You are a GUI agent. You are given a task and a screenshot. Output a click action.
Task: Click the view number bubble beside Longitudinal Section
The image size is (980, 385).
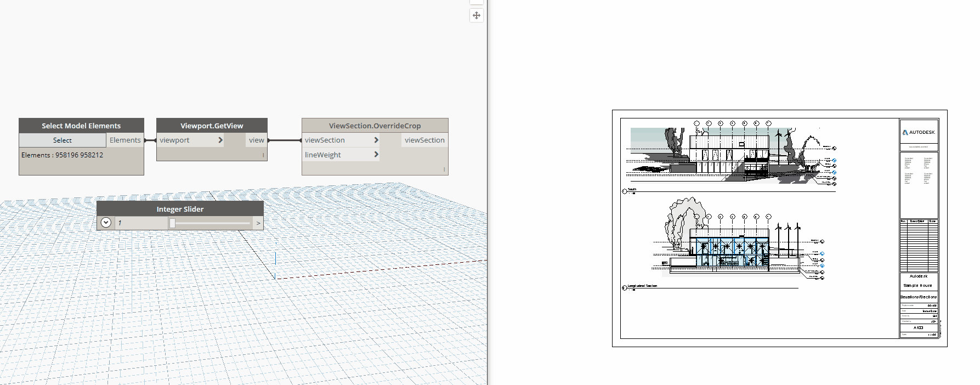[x=625, y=288]
